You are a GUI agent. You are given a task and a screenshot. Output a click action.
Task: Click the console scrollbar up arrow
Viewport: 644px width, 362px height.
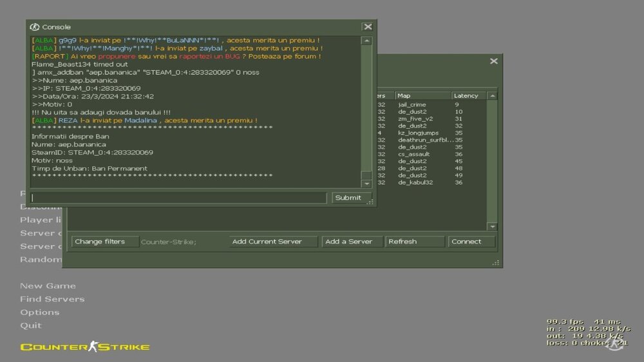coord(366,41)
